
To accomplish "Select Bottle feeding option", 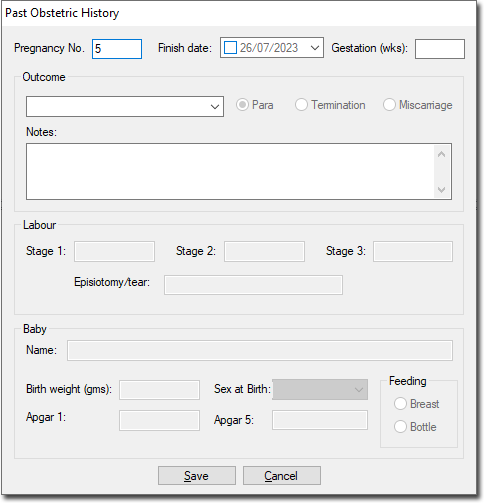I will point(400,427).
